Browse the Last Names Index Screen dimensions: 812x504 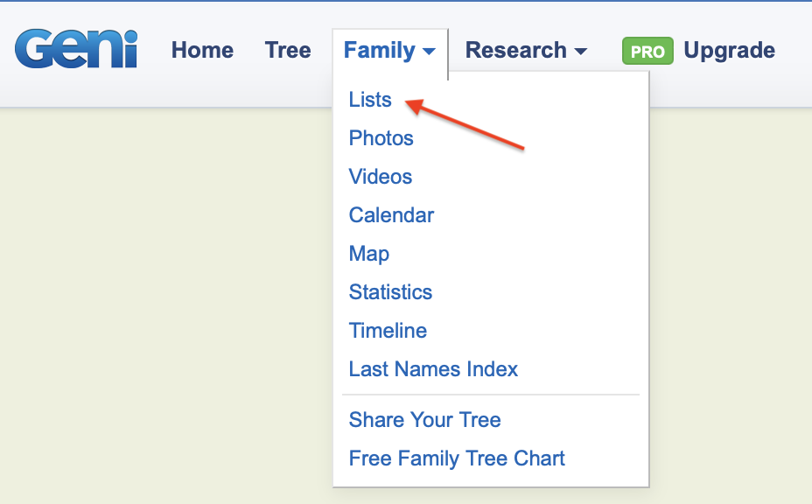(x=432, y=369)
